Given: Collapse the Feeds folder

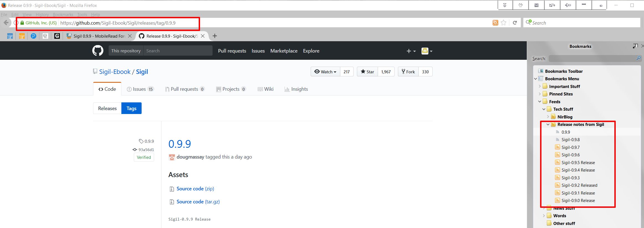Looking at the screenshot, I should pyautogui.click(x=540, y=102).
